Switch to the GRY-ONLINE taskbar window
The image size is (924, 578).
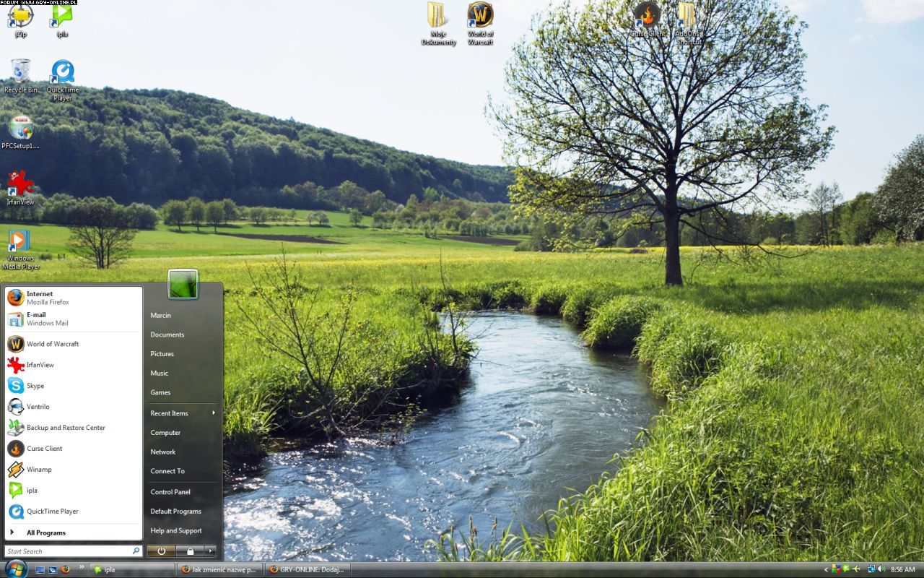coord(306,569)
